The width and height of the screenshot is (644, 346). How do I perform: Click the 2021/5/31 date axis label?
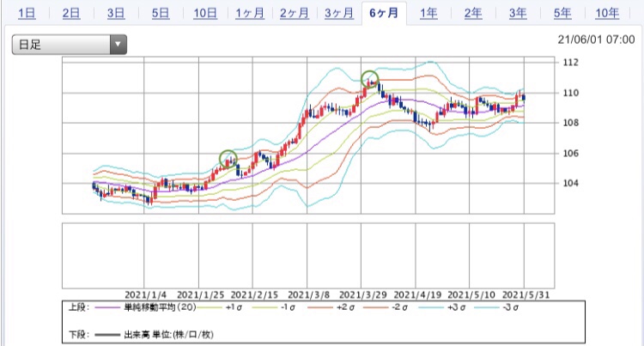(x=526, y=294)
